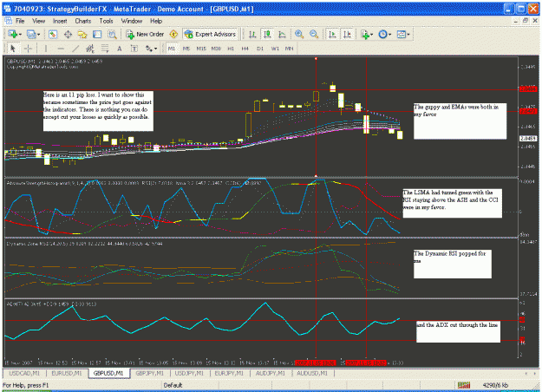
Task: Select the W1 timeframe
Action: click(x=275, y=49)
